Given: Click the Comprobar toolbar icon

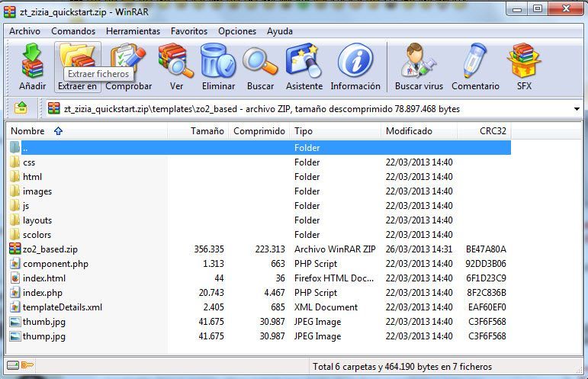Looking at the screenshot, I should click(x=128, y=60).
